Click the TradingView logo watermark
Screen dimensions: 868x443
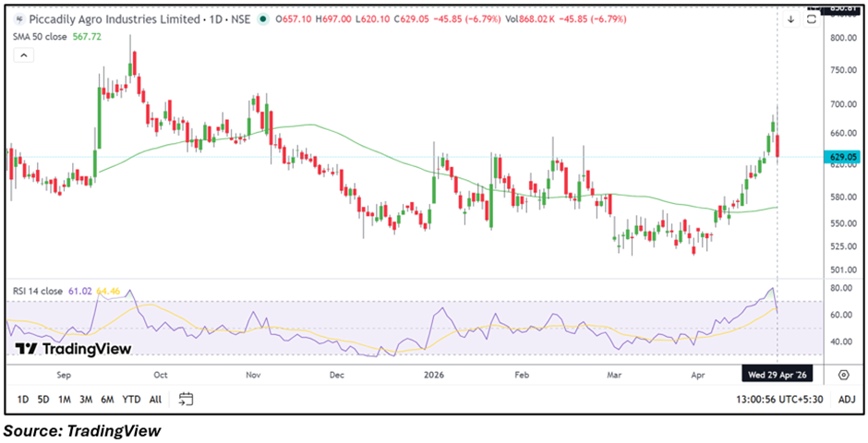73,349
